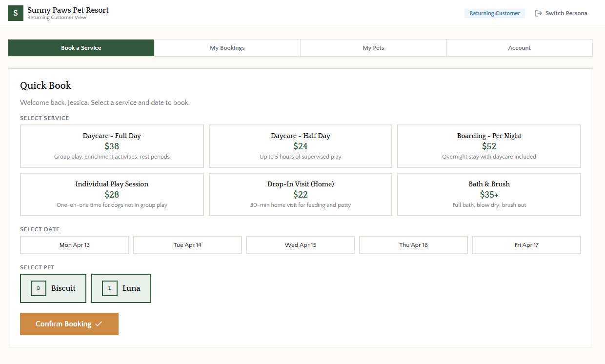
Task: Switch to the My Bookings tab
Action: pos(227,48)
